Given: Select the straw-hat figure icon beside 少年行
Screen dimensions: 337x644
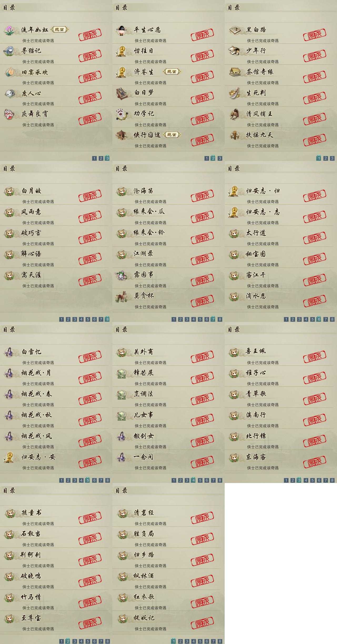Looking at the screenshot, I should (x=234, y=51).
